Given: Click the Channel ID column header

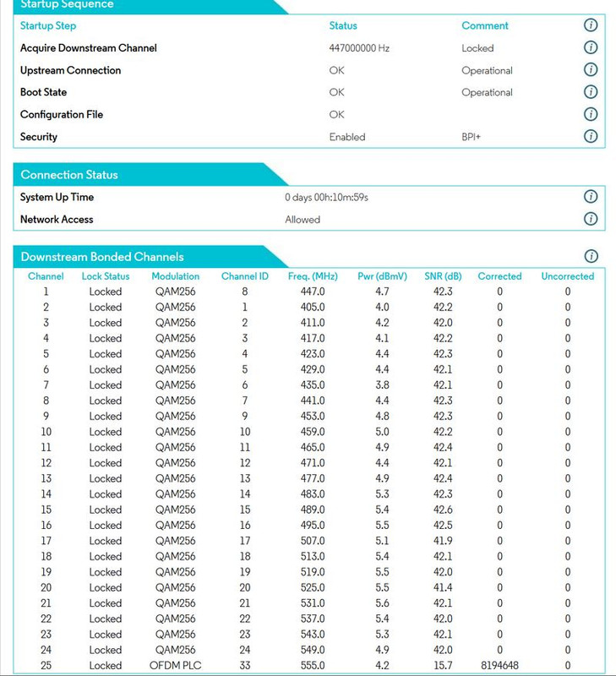Looking at the screenshot, I should (245, 276).
